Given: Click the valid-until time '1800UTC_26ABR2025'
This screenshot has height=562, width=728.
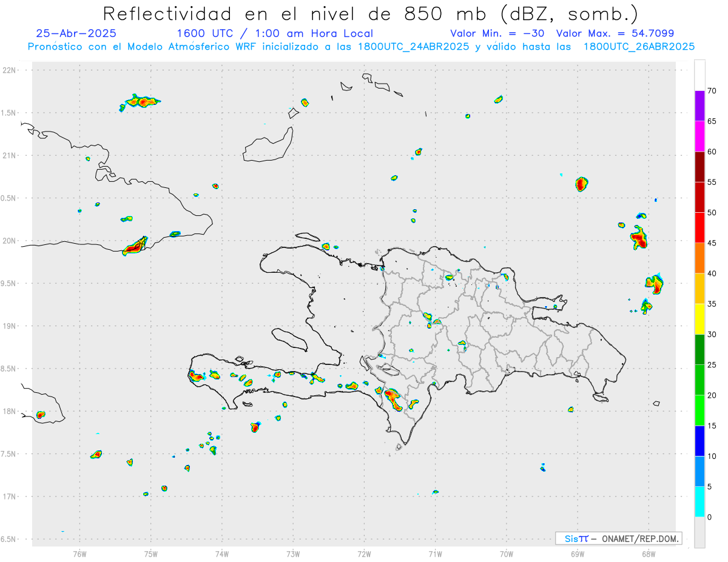Looking at the screenshot, I should click(x=638, y=47).
